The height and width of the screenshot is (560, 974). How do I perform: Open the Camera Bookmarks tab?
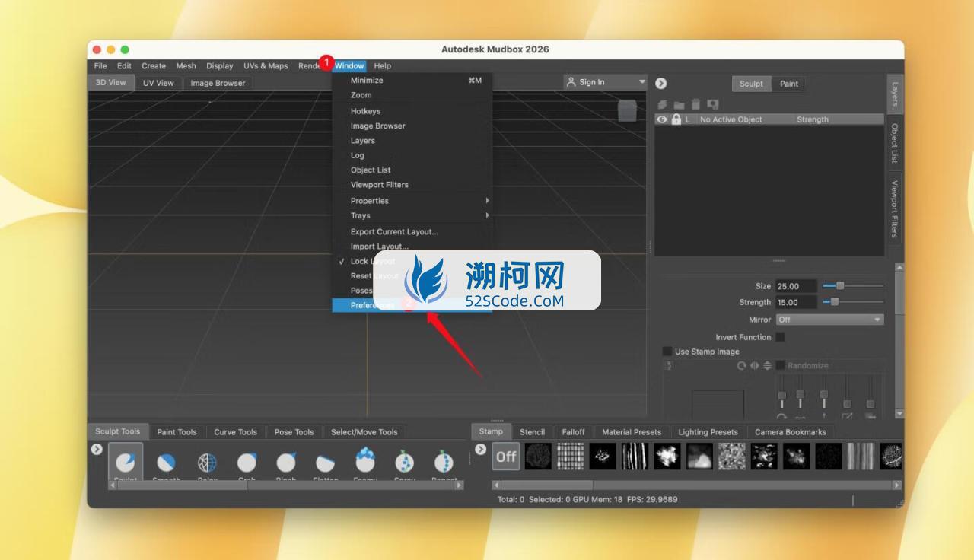click(x=790, y=432)
